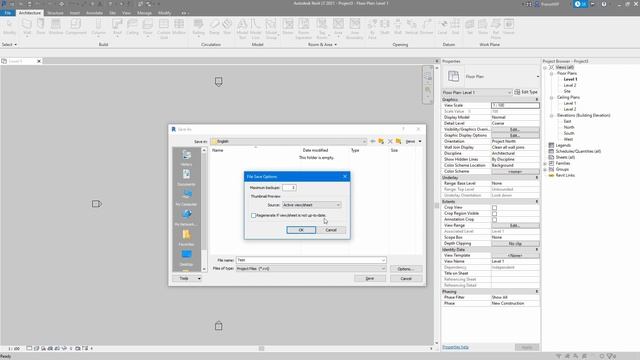Switch to the Annotate ribbon tab
Viewport: 640px width, 360px height.
pos(94,13)
